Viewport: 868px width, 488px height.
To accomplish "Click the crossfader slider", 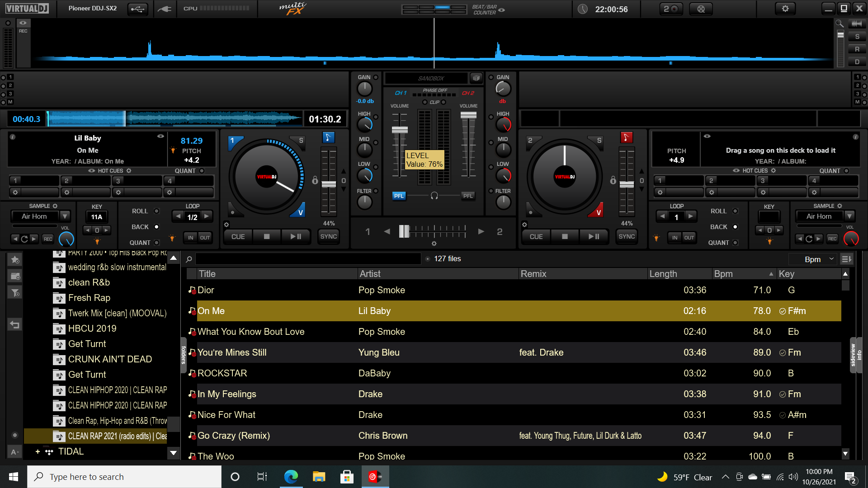I will click(404, 231).
